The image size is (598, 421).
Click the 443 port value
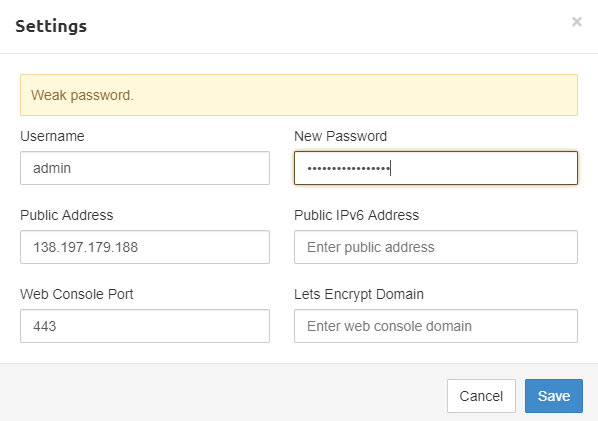coord(45,326)
